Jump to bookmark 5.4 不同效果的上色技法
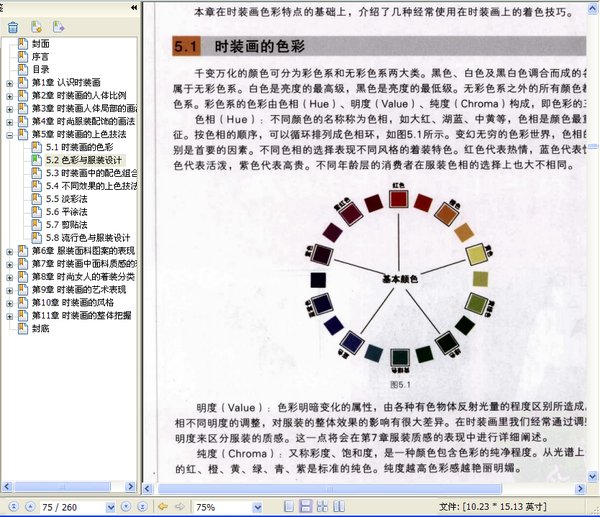 pos(91,186)
